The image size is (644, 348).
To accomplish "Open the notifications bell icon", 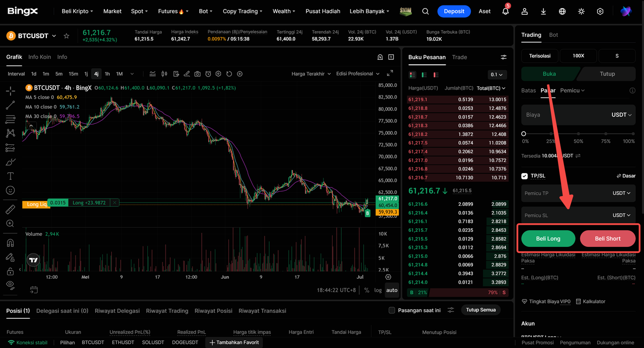I will pos(506,11).
